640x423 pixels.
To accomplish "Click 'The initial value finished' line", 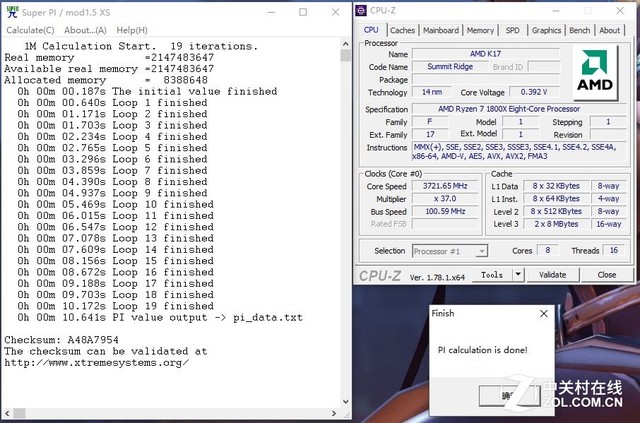I will 147,91.
